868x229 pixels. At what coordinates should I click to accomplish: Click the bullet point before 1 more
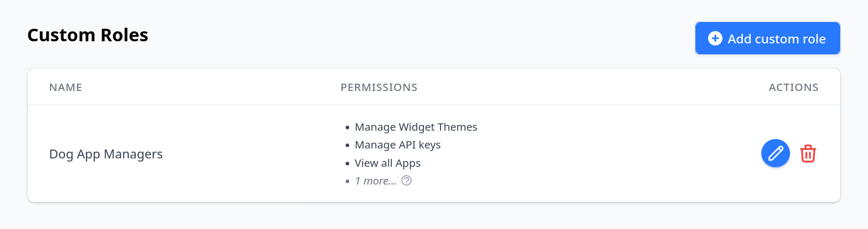tap(347, 181)
